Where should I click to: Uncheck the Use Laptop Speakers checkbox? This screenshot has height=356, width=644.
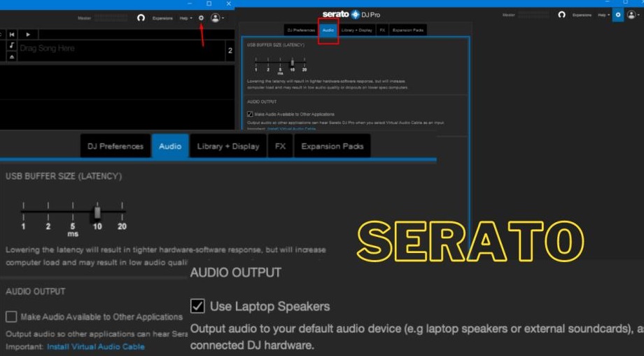click(x=197, y=306)
